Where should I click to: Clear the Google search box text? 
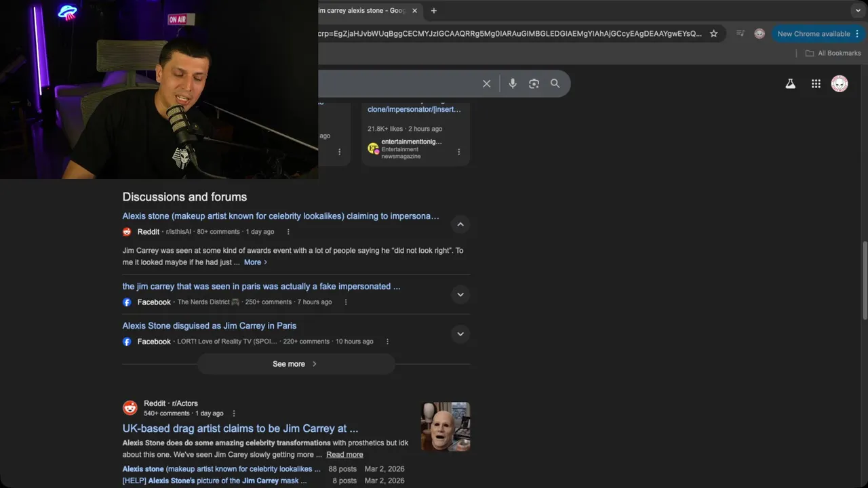pyautogui.click(x=486, y=83)
